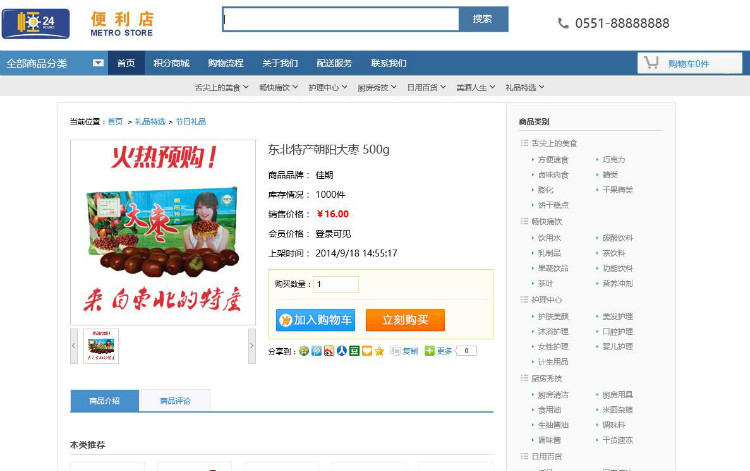Share via Tencent Weibo icon
The height and width of the screenshot is (471, 750).
(x=316, y=351)
